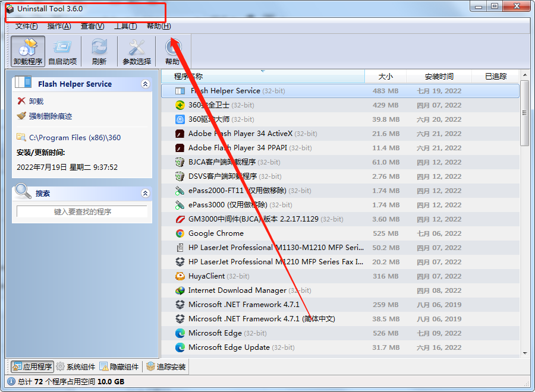Viewport: 535px width, 392px height.
Task: Sort by the 安装时间 column header
Action: click(439, 77)
